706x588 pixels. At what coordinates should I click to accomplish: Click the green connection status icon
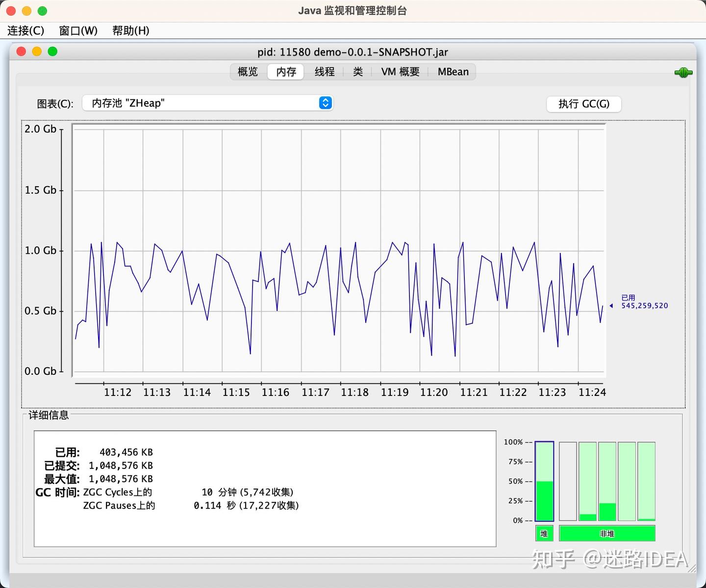click(x=683, y=73)
